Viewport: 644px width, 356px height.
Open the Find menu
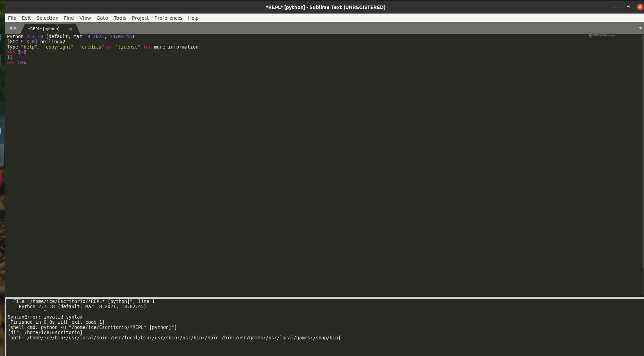coord(69,18)
